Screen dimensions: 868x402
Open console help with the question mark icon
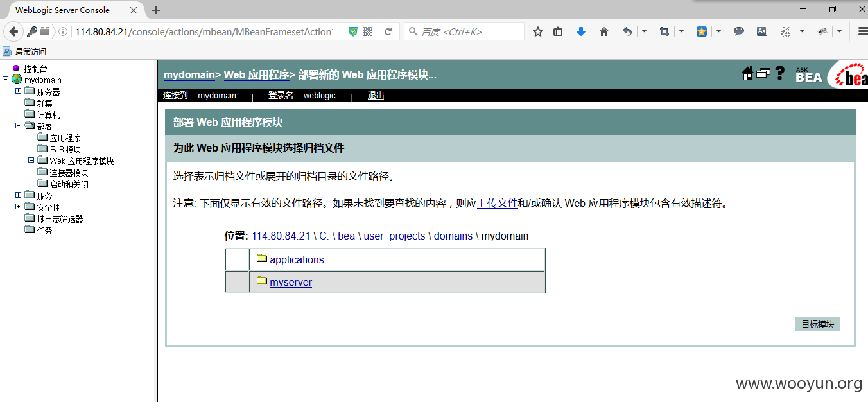tap(780, 73)
